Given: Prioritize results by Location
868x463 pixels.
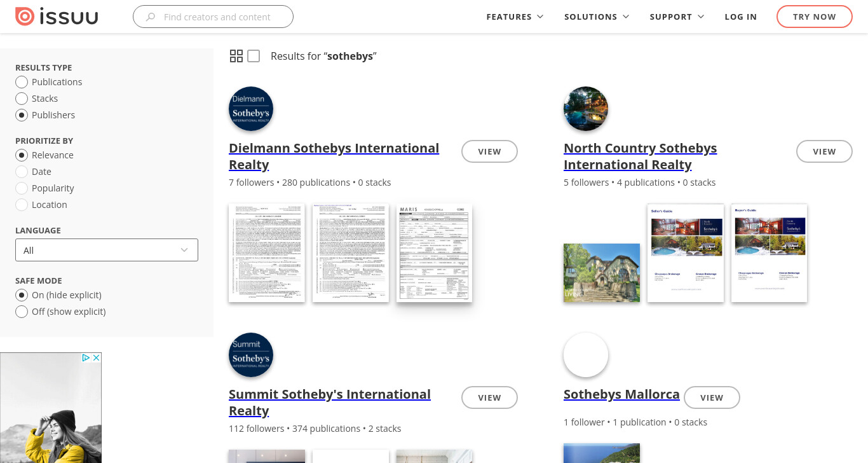Looking at the screenshot, I should pyautogui.click(x=22, y=205).
